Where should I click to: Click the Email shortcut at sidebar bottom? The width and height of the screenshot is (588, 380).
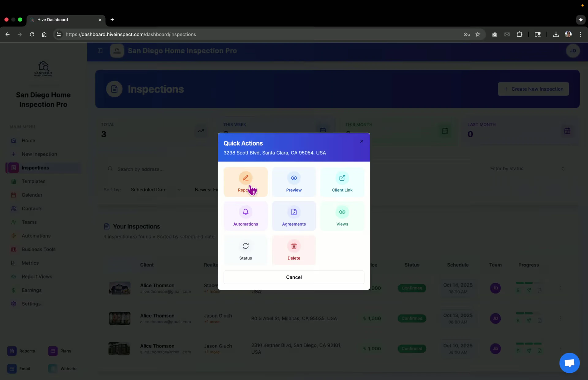[x=19, y=369]
